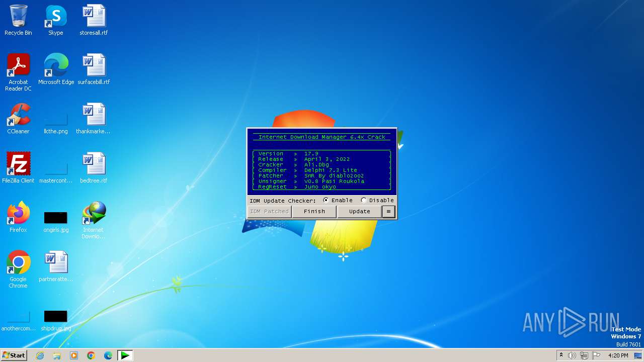The width and height of the screenshot is (644, 362).
Task: Select the FileZilla Client desktop shortcut
Action: (x=18, y=168)
